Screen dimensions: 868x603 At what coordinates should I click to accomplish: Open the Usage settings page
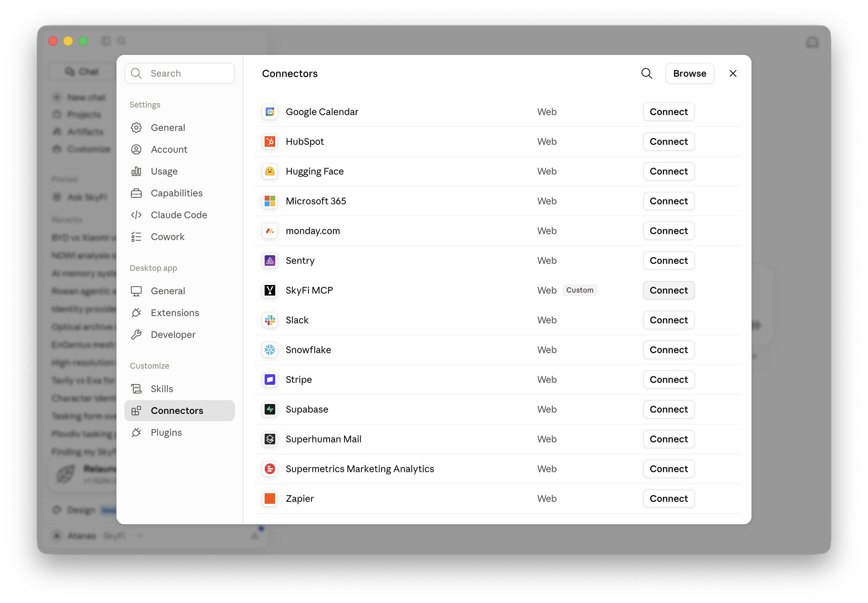click(x=180, y=172)
